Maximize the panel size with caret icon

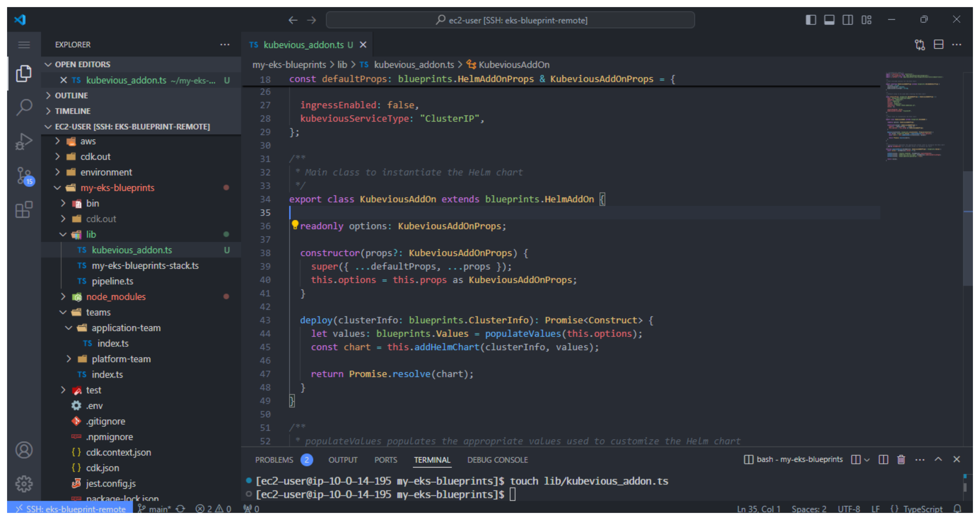point(938,460)
